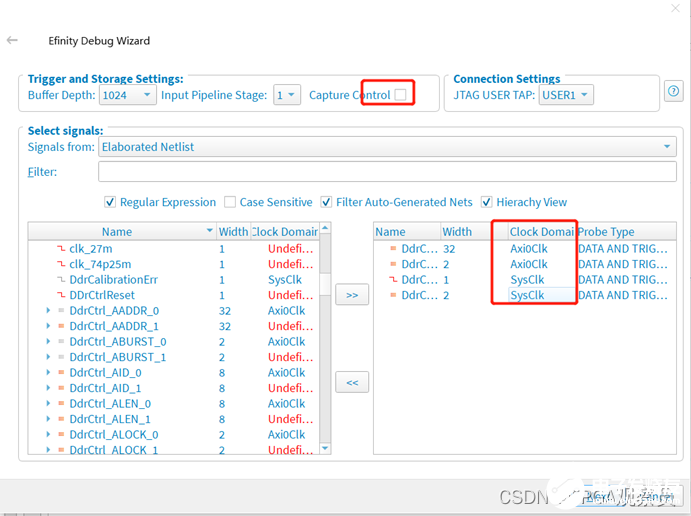Image resolution: width=691 pixels, height=516 pixels.
Task: Uncheck the Regular Expression checkbox
Action: (x=110, y=202)
